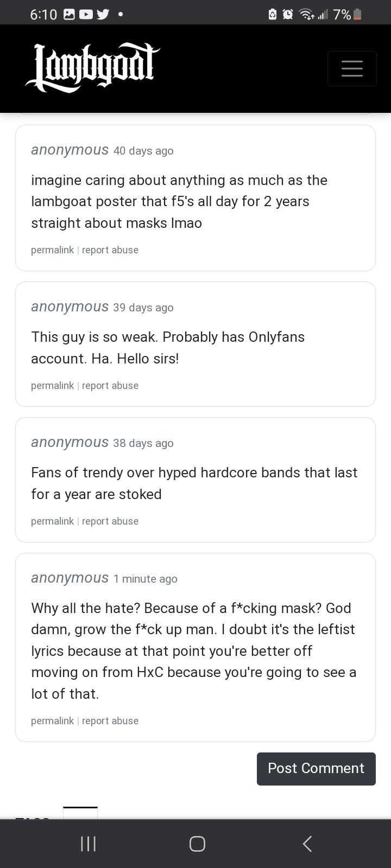Screen dimensions: 391x868
Task: Open the Android recent apps button
Action: (88, 844)
